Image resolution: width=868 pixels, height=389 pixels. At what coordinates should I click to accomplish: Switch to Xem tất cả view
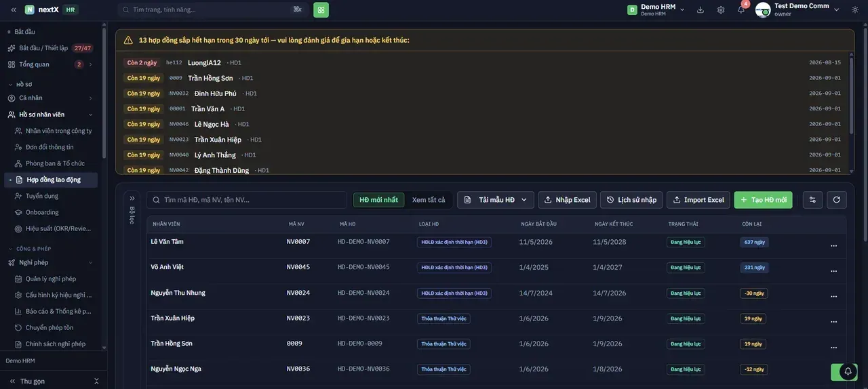(429, 200)
